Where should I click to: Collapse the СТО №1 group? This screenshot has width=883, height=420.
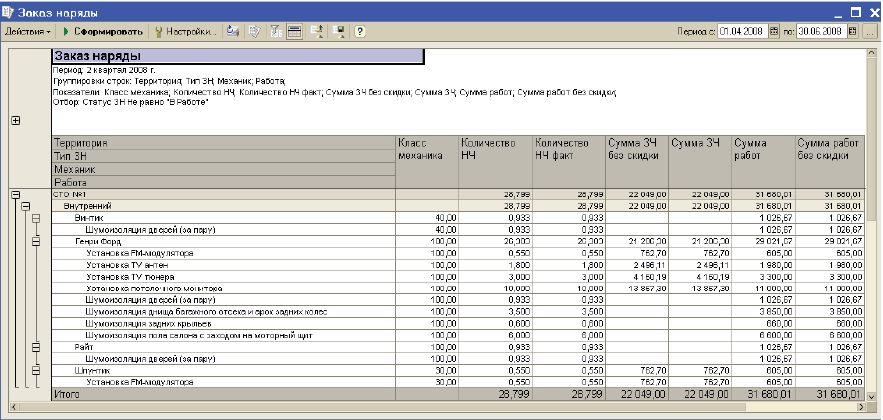pyautogui.click(x=15, y=195)
